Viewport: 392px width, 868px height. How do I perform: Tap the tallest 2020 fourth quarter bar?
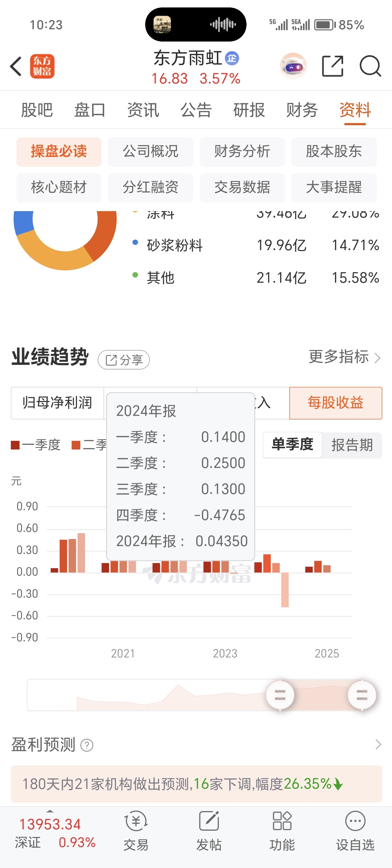pos(81,553)
